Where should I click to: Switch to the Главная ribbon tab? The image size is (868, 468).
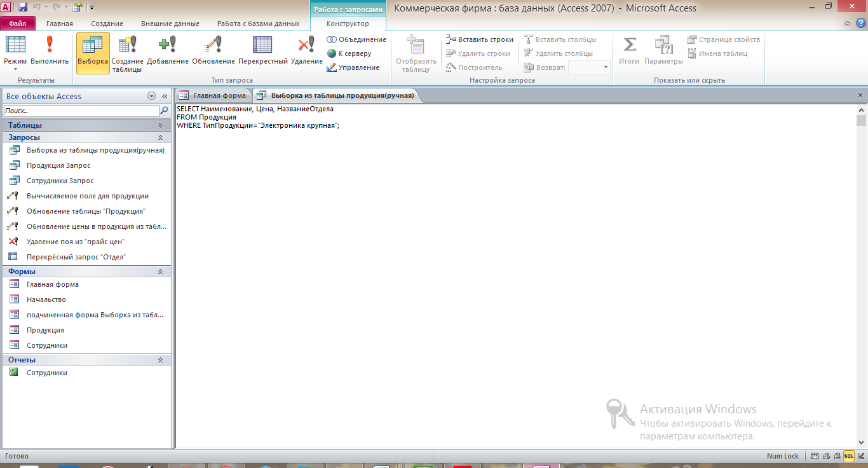coord(60,24)
